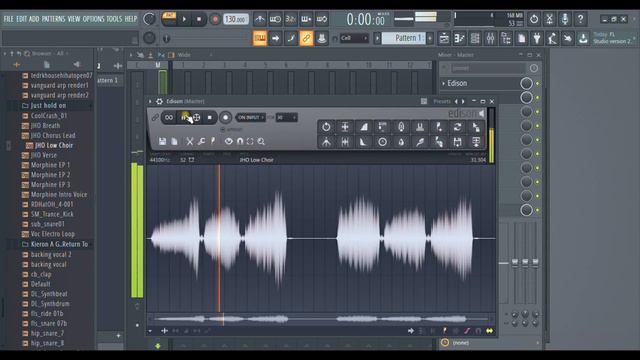The height and width of the screenshot is (360, 640).
Task: Open the VIEW menu
Action: click(74, 19)
